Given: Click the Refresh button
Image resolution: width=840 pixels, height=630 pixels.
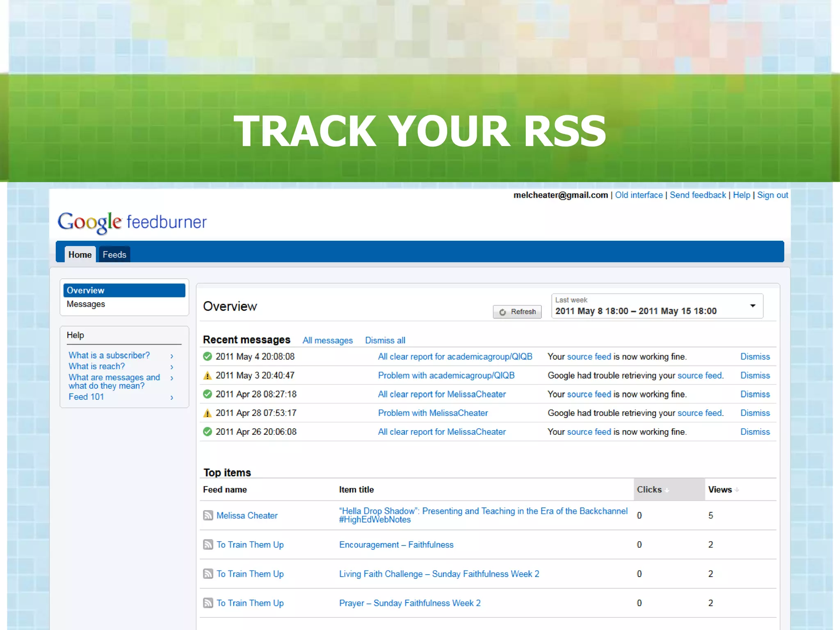Looking at the screenshot, I should point(517,312).
